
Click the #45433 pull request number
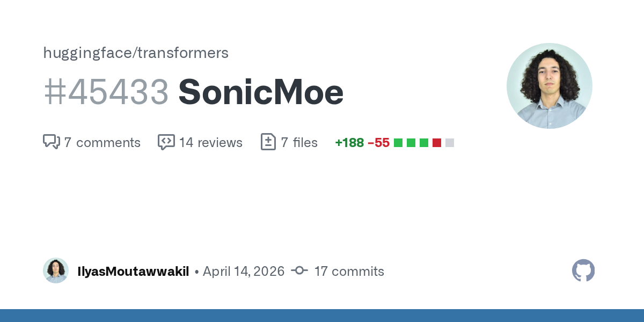[106, 92]
